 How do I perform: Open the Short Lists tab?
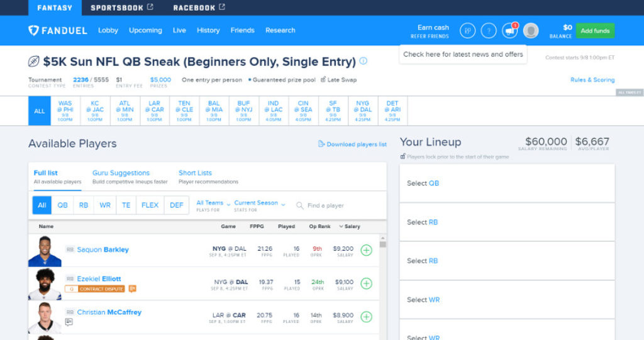pyautogui.click(x=208, y=177)
